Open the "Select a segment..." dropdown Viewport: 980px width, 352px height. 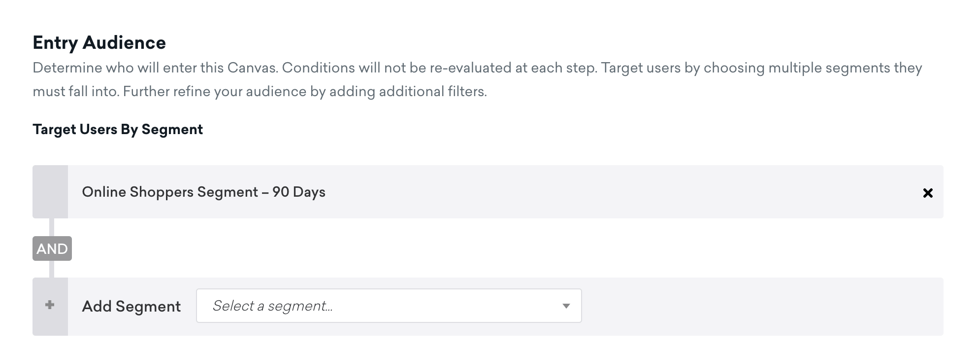pyautogui.click(x=388, y=306)
